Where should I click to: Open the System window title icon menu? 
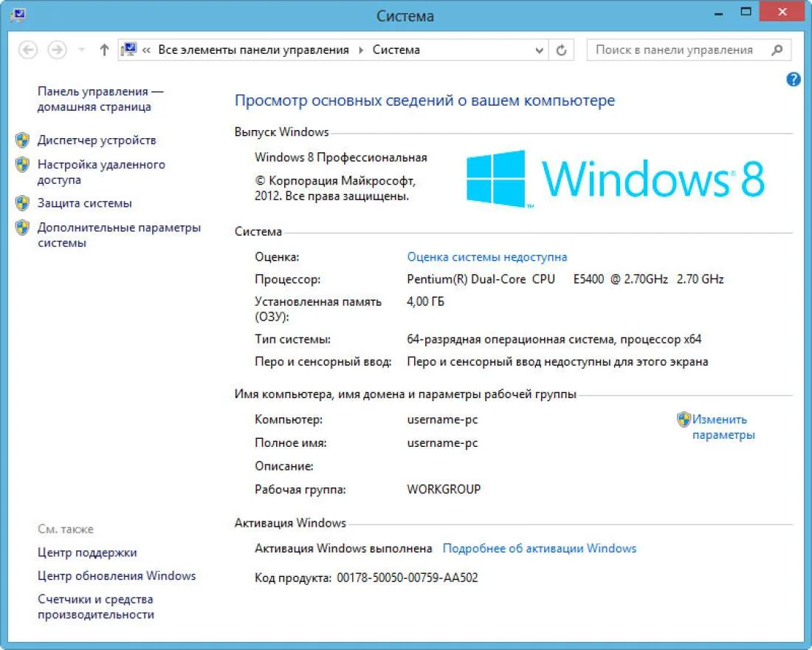pos(18,14)
